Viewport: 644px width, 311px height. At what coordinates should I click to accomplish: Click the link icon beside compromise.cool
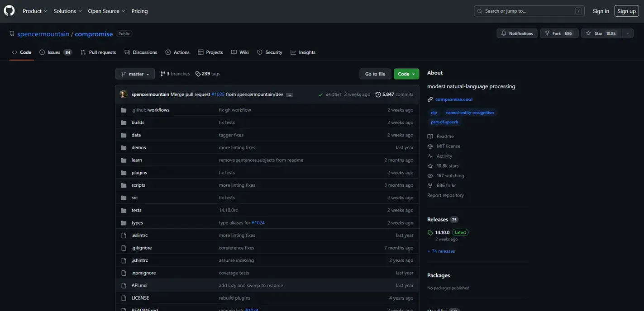430,99
